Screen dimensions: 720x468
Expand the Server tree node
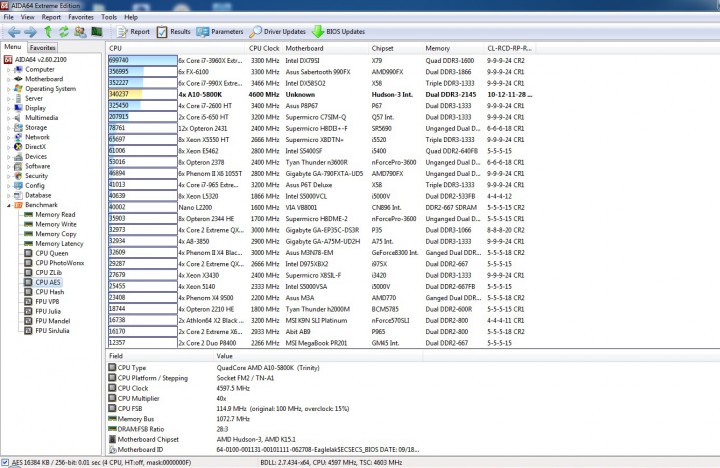tap(9, 99)
